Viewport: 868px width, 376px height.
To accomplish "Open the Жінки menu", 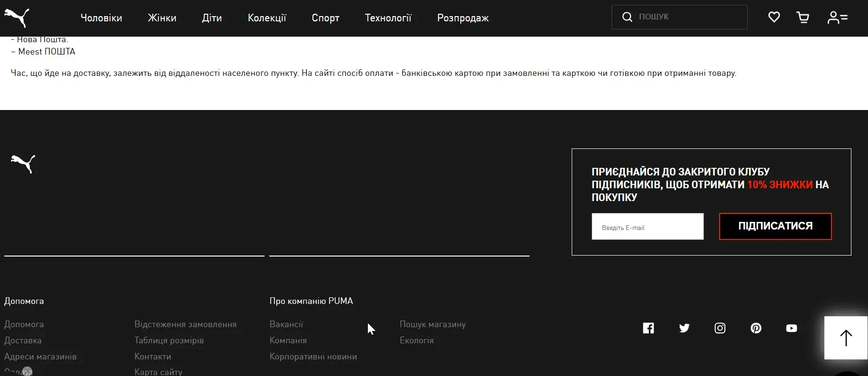I will tap(162, 18).
